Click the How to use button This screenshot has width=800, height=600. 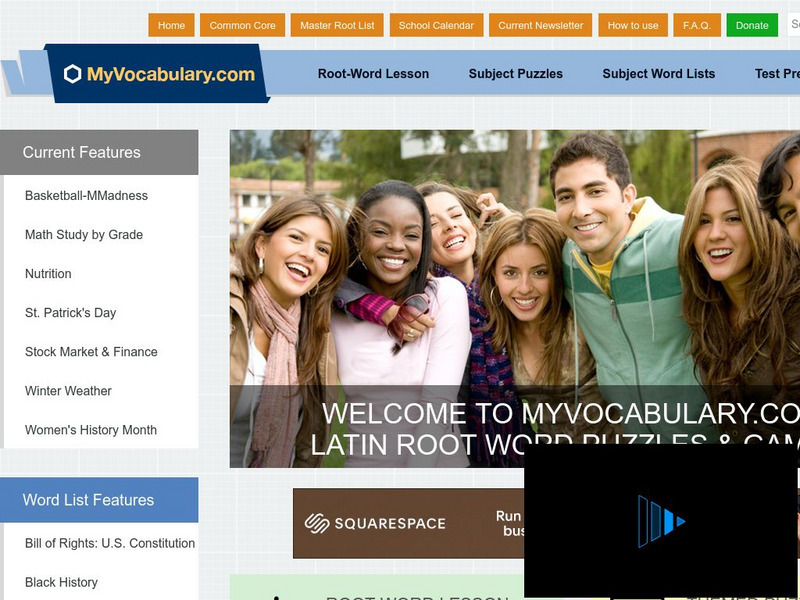(x=633, y=25)
